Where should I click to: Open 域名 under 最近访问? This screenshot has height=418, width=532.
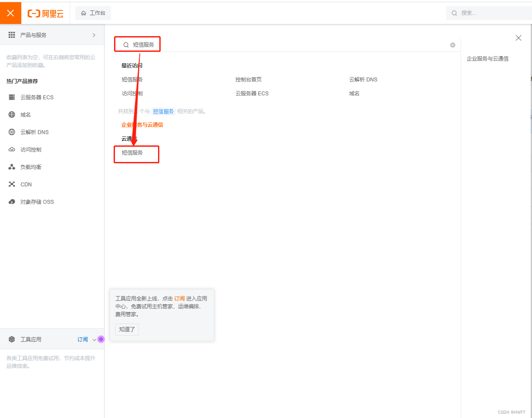[354, 93]
